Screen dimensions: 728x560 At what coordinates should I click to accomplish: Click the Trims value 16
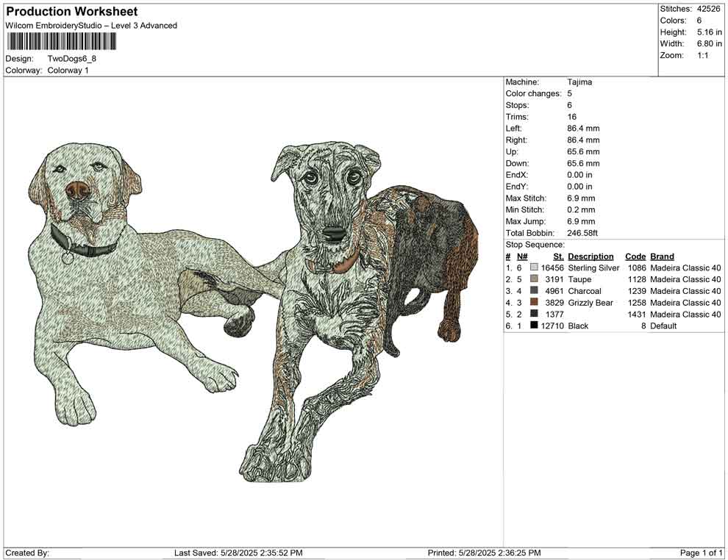click(x=571, y=117)
